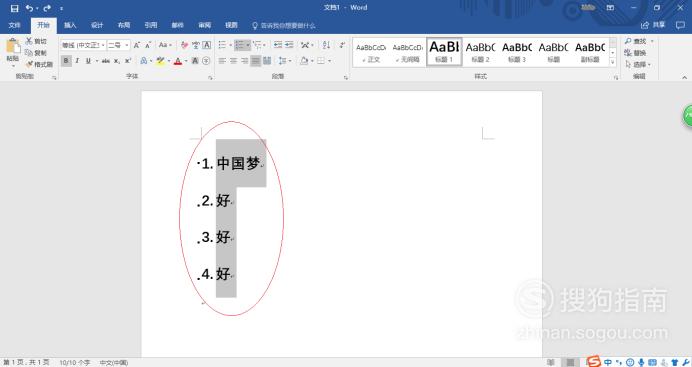Click the Copy icon in clipboard group
The height and width of the screenshot is (367, 692).
(29, 52)
